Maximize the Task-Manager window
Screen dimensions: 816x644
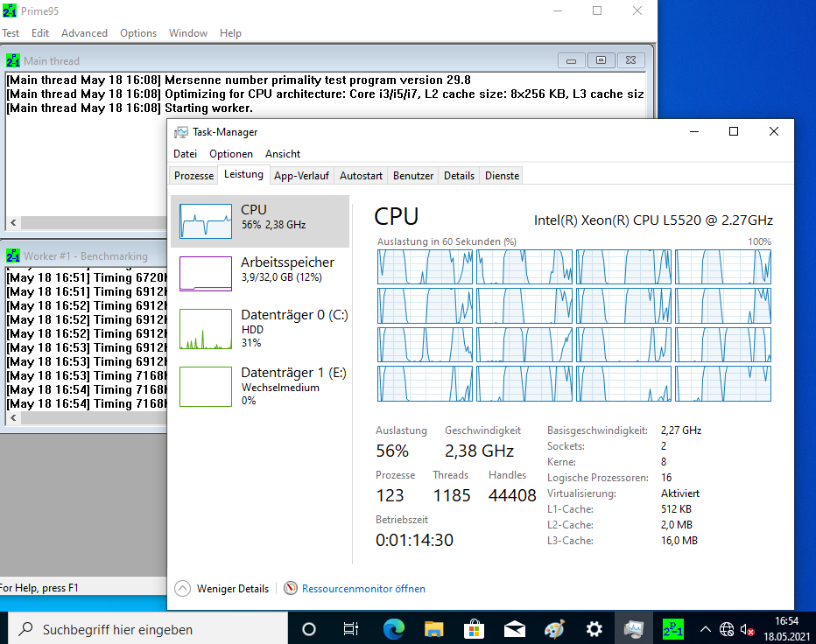pyautogui.click(x=733, y=131)
